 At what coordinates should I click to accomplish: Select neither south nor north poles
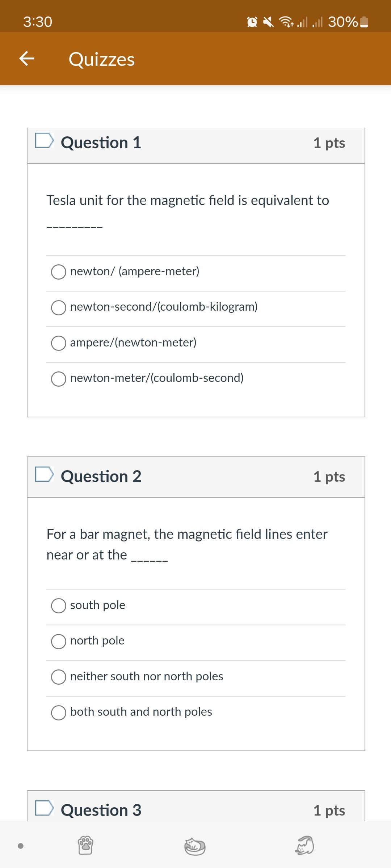coord(59,677)
